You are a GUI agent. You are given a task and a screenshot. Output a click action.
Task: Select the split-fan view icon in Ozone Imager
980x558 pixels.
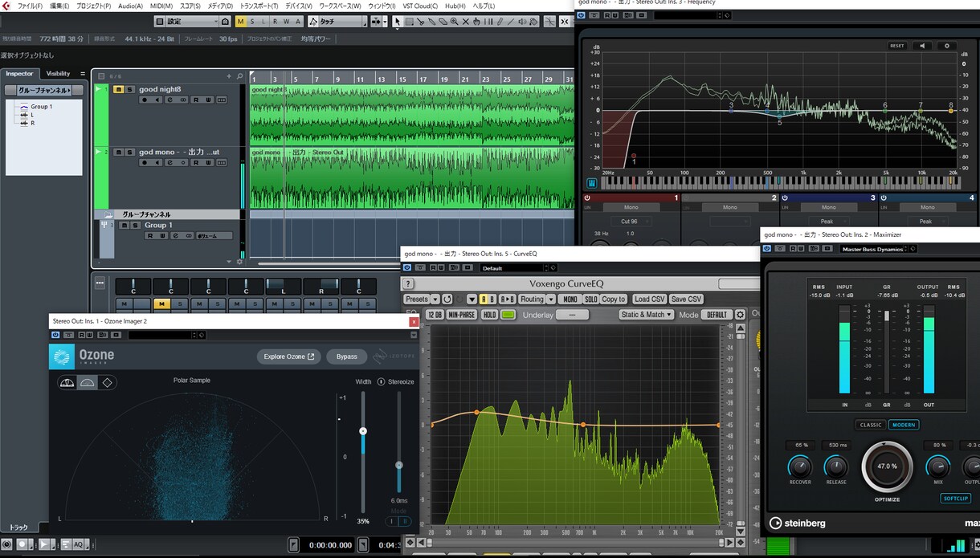click(67, 383)
